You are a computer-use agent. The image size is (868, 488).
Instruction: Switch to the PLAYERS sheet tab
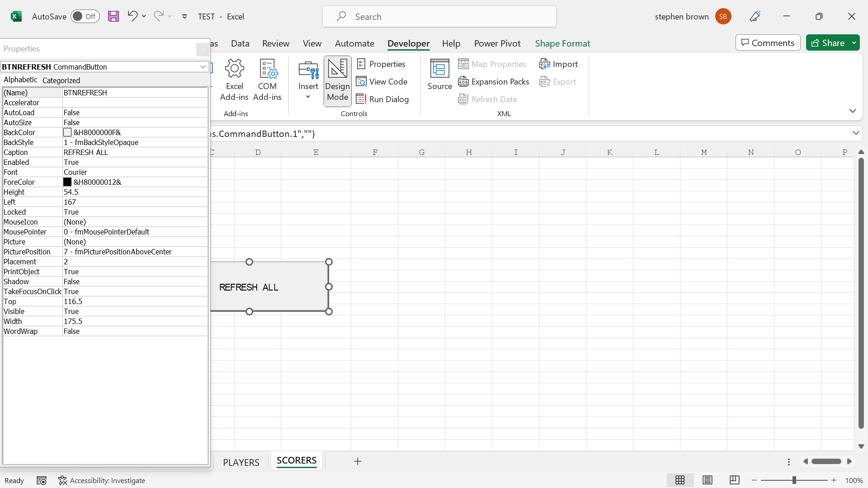point(241,462)
